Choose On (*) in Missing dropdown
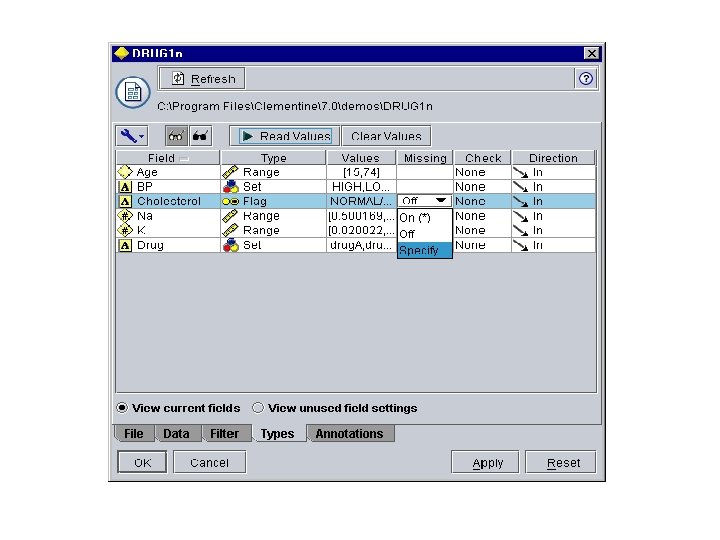Viewport: 720px width, 540px height. point(424,218)
